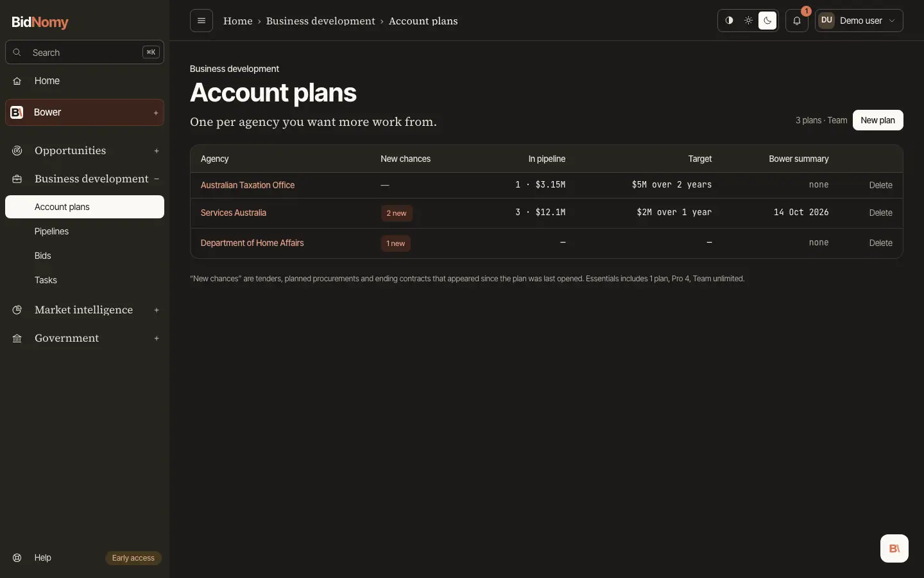The width and height of the screenshot is (924, 578).
Task: Click Home in the breadcrumb
Action: pyautogui.click(x=238, y=21)
